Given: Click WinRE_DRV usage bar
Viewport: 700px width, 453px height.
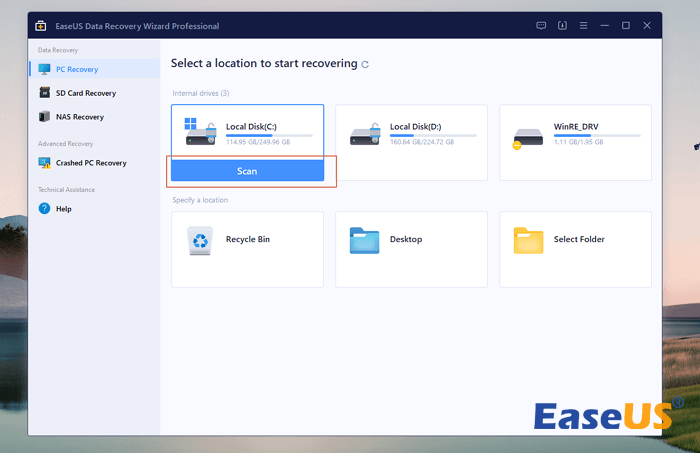Looking at the screenshot, I should click(x=597, y=135).
